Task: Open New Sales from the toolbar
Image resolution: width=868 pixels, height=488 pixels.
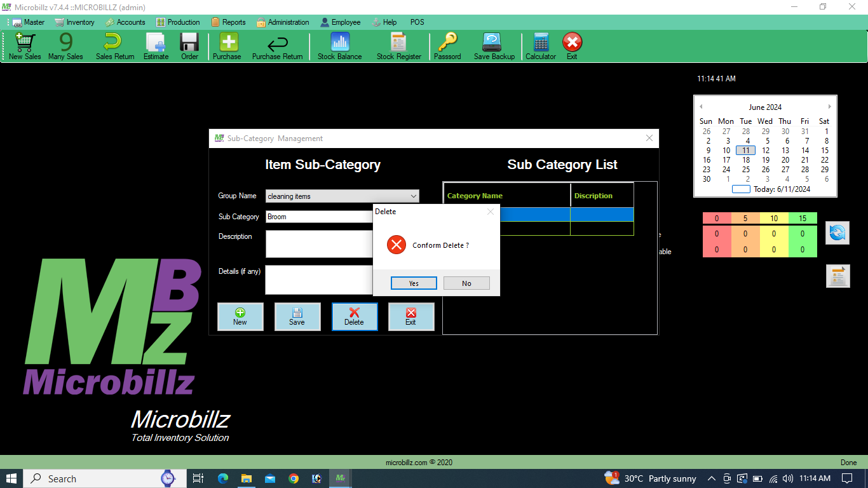Action: pyautogui.click(x=25, y=46)
